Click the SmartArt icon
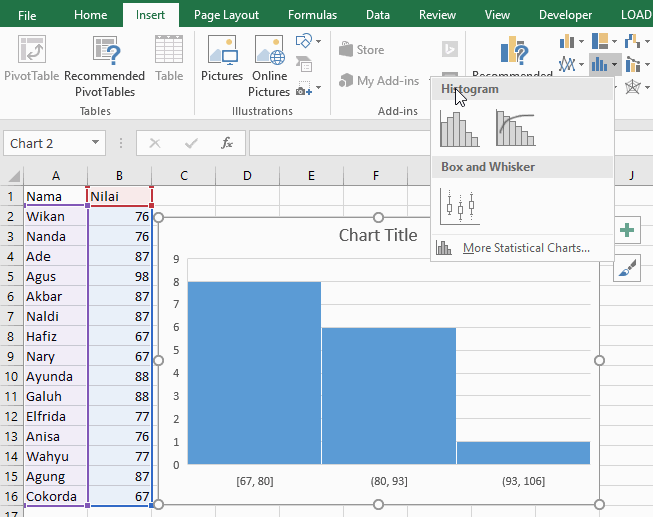The height and width of the screenshot is (517, 653). point(304,64)
